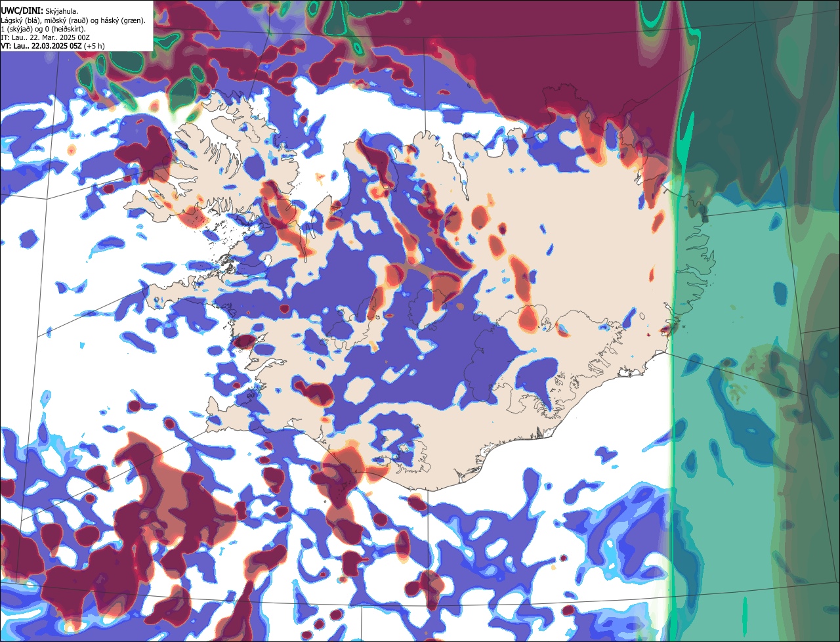This screenshot has width=840, height=642.
Task: Click the '1 (skýjað) og 0 (heiðskírt).' line
Action: (x=43, y=29)
